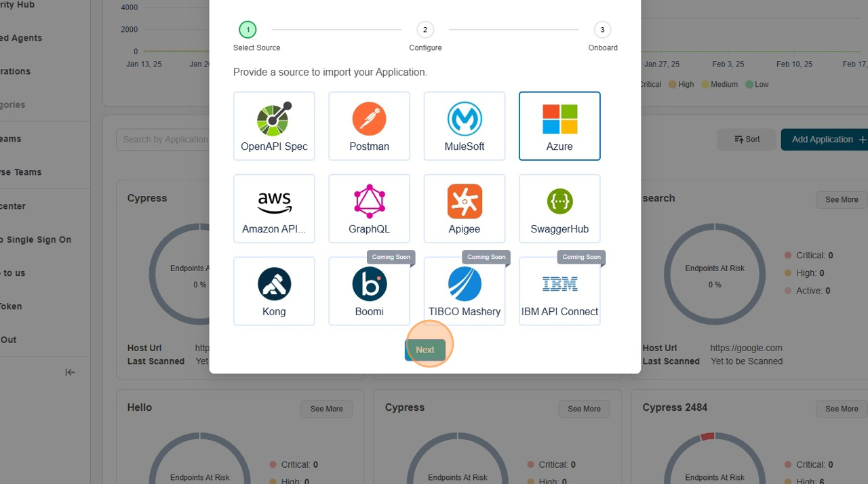Screen dimensions: 868x484
Task: Click See More on Hello card
Action: tap(326, 409)
